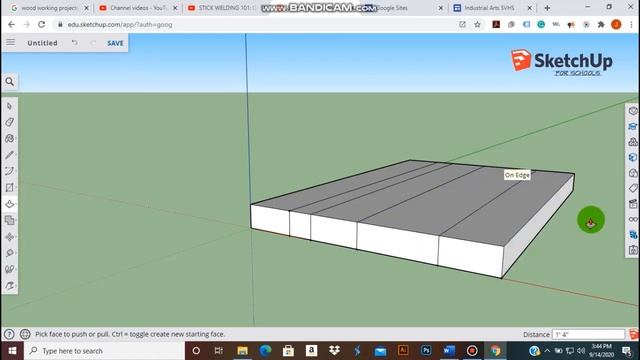The width and height of the screenshot is (640, 360).
Task: Open Chrome three-dot menu
Action: pos(631,24)
